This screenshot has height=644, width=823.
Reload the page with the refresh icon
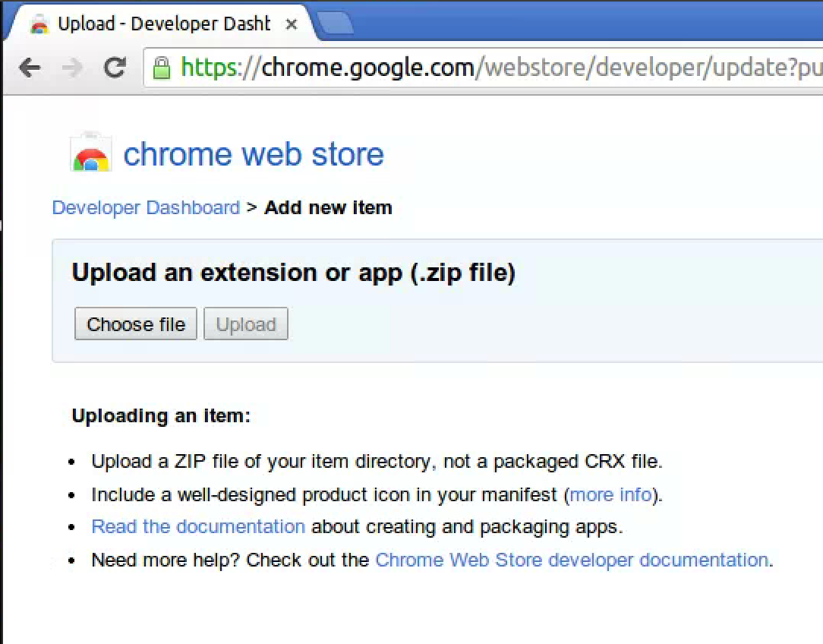pyautogui.click(x=115, y=67)
